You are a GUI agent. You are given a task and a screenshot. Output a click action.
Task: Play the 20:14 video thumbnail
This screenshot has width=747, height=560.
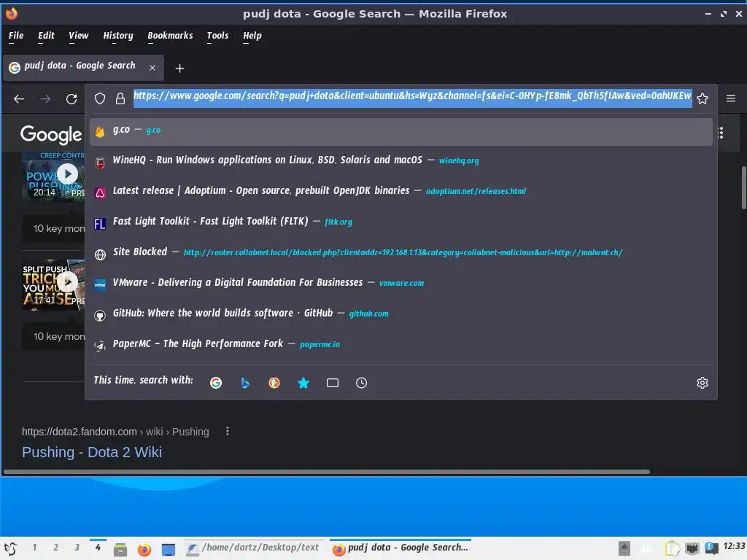68,174
